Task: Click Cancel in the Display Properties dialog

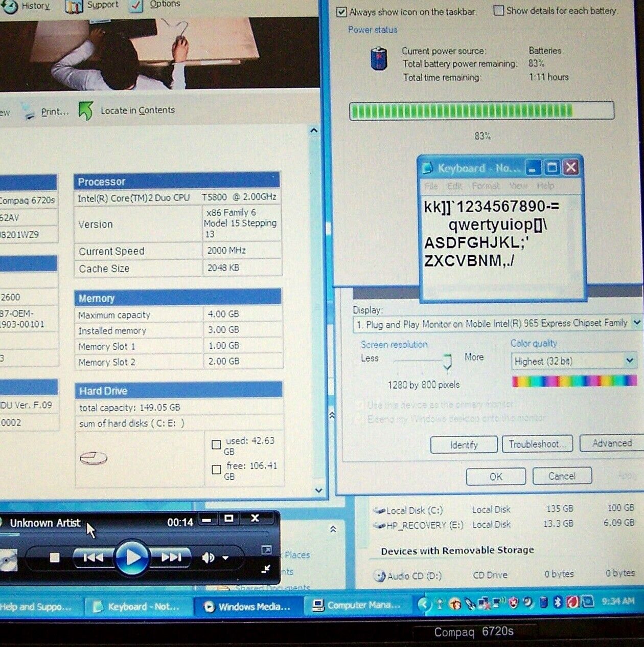Action: click(x=562, y=476)
